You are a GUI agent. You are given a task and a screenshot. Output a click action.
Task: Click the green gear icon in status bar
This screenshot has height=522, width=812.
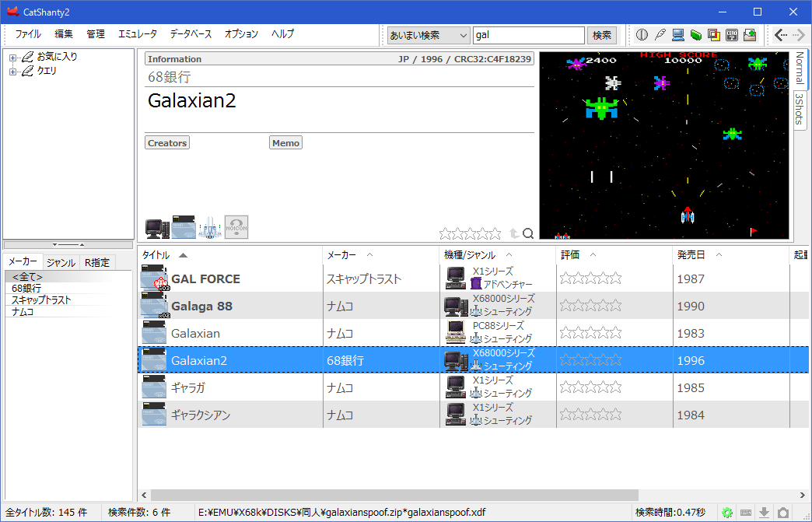coord(727,513)
